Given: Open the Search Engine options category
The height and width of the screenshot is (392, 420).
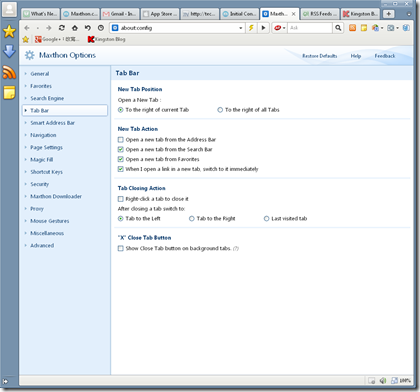Looking at the screenshot, I should (47, 99).
